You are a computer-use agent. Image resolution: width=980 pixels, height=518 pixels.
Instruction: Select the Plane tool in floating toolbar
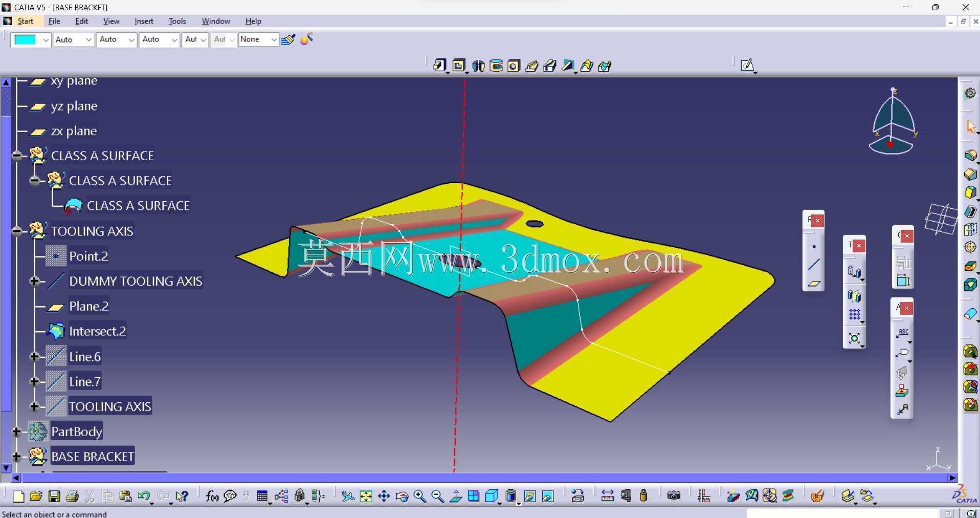[814, 283]
